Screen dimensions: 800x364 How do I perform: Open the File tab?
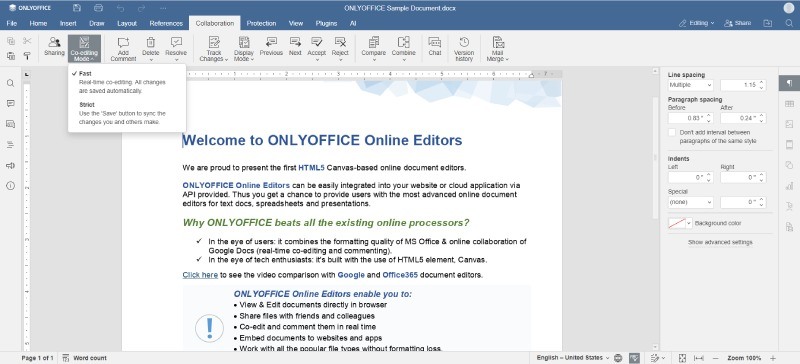coord(11,23)
